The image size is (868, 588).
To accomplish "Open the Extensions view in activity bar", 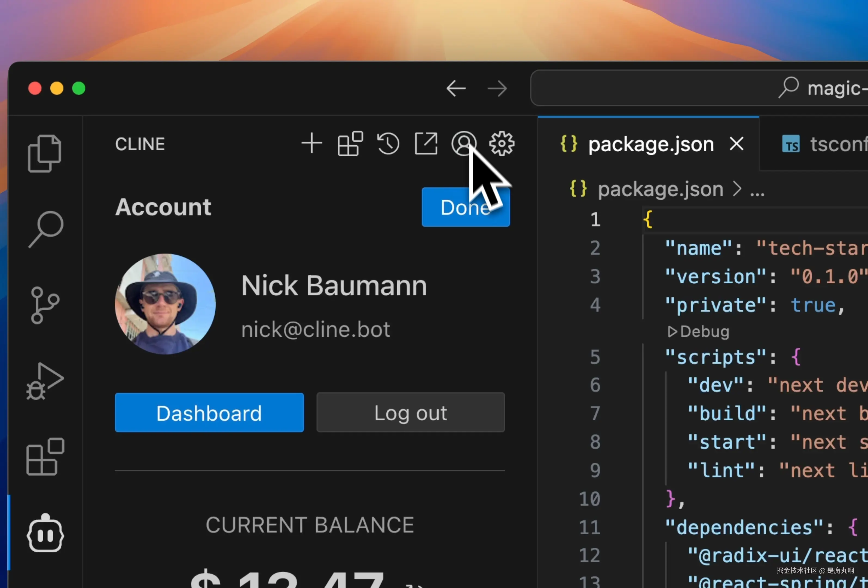I will tap(45, 457).
